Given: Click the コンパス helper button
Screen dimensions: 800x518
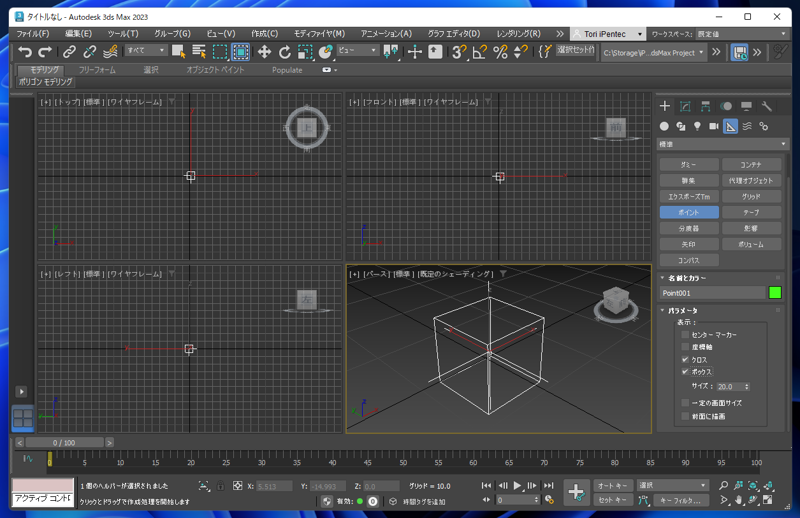Looking at the screenshot, I should click(689, 260).
